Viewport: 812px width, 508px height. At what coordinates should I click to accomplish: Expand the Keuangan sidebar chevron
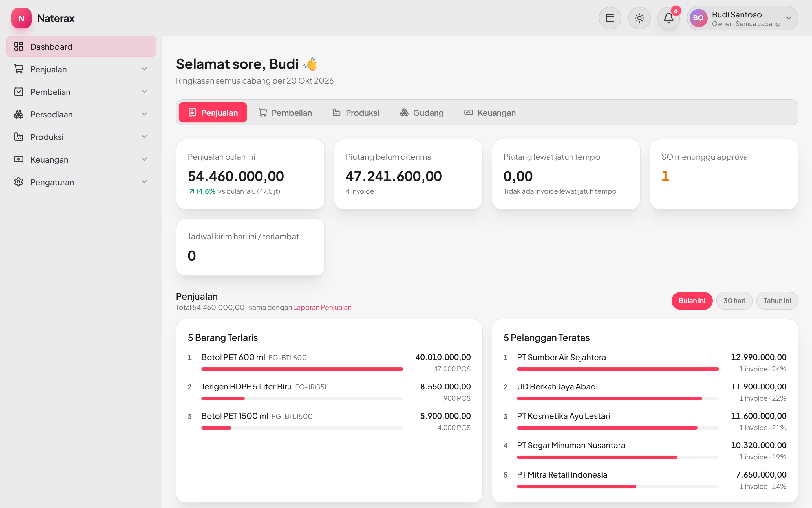[144, 159]
